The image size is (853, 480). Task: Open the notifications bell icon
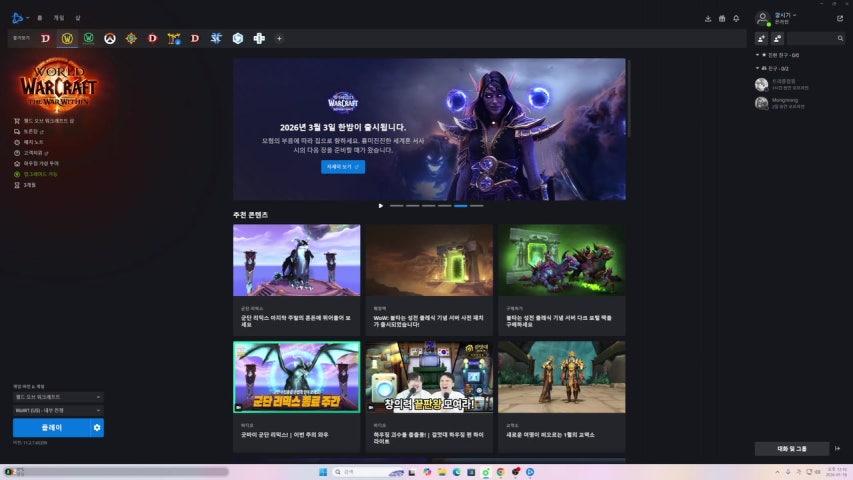coord(736,19)
